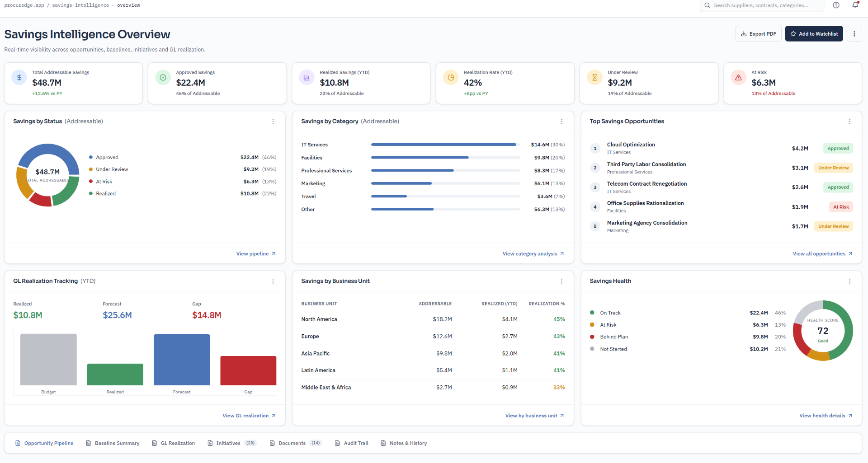Open the help question mark icon
The height and width of the screenshot is (463, 868).
point(836,5)
